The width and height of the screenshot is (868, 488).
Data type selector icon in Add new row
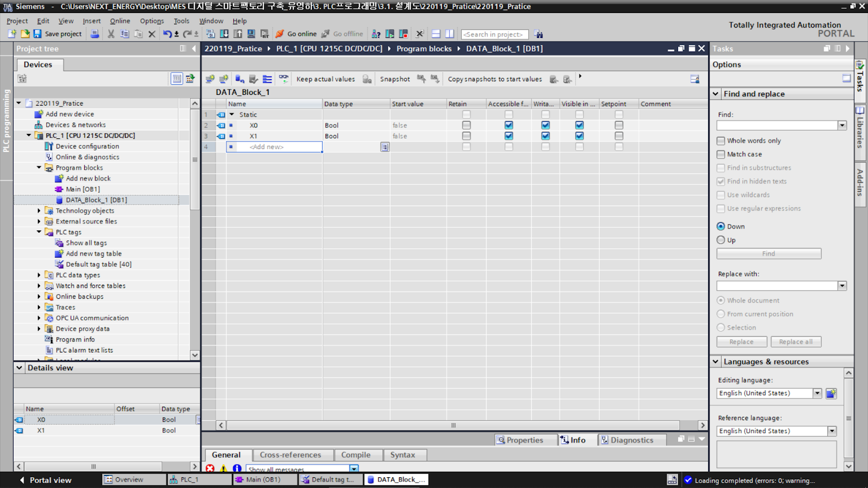[x=385, y=147]
